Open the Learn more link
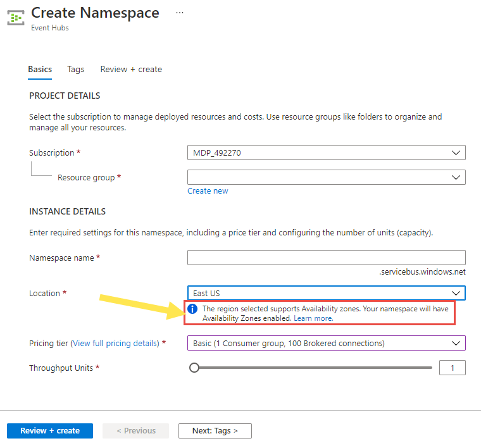 pyautogui.click(x=313, y=318)
